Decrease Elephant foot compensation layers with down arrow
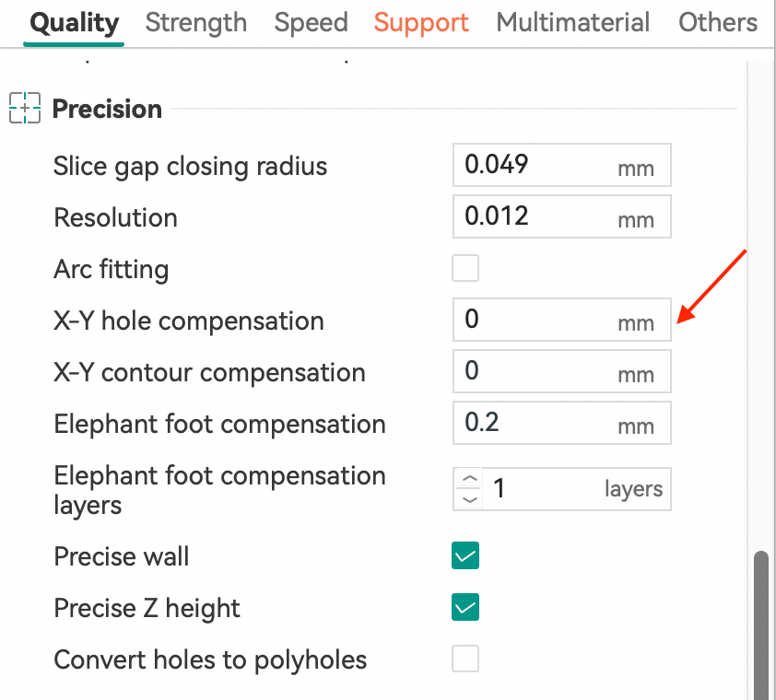The width and height of the screenshot is (776, 700). [x=470, y=499]
